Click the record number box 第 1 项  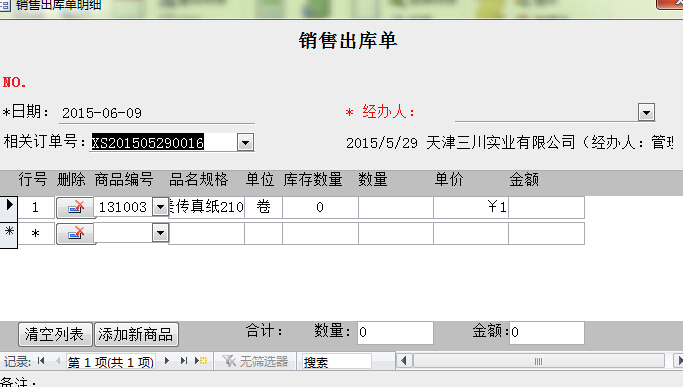[x=111, y=362]
